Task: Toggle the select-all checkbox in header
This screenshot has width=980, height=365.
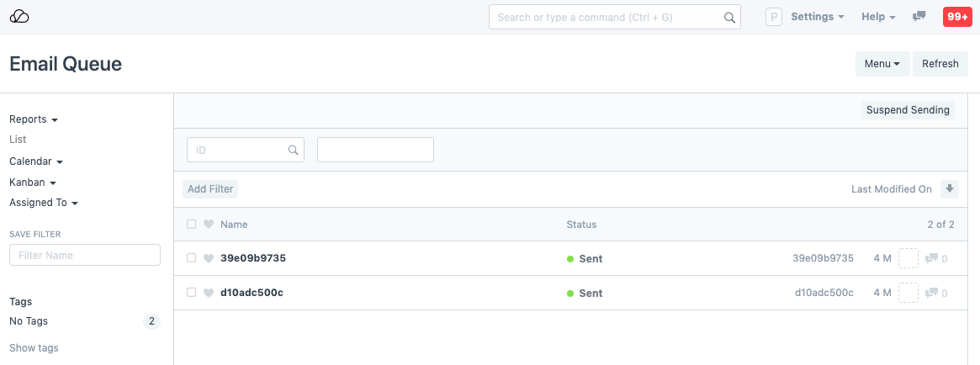Action: click(192, 225)
